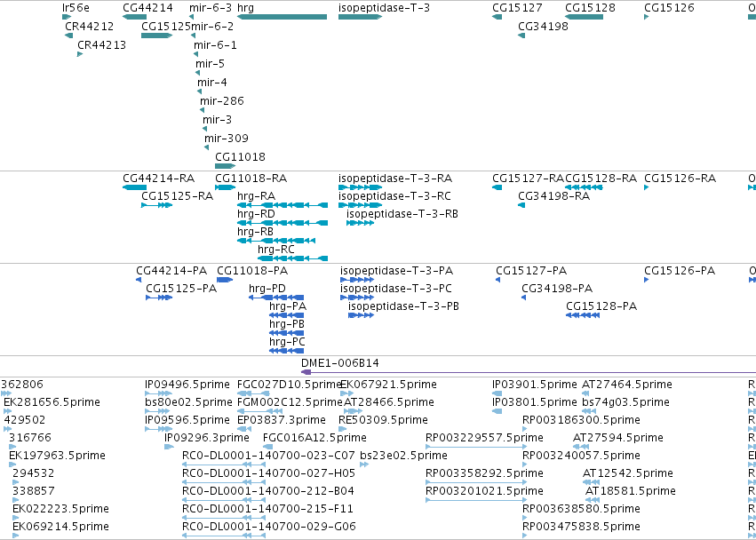Click the CG15125 gene bar
756x540 pixels.
click(156, 36)
